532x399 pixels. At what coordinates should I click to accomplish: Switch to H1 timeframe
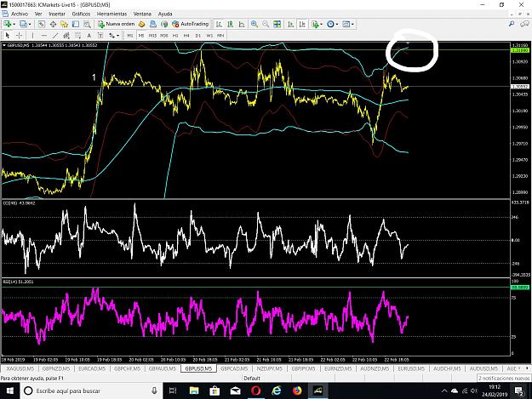click(x=175, y=35)
